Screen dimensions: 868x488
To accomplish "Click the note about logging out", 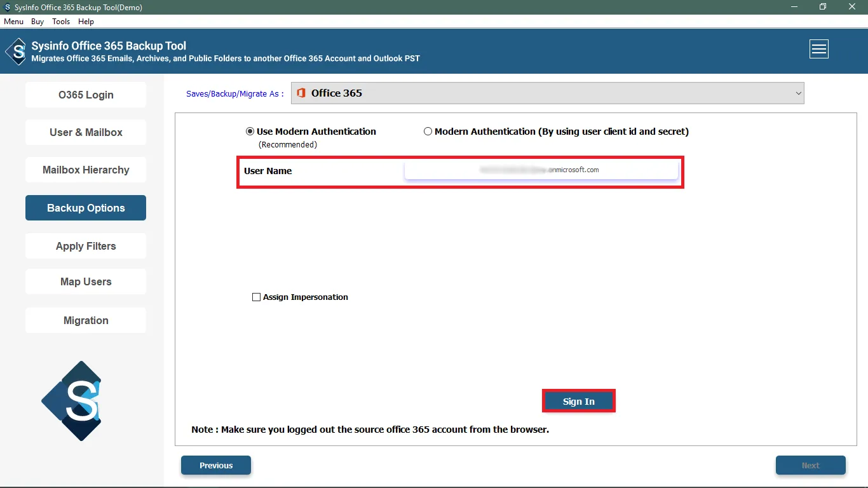I will coord(370,430).
